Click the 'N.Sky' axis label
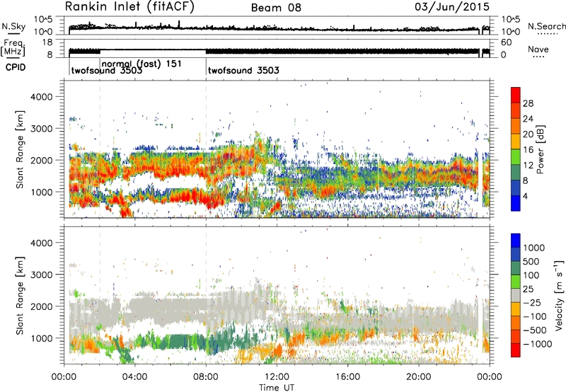The image size is (566, 392). click(x=13, y=26)
